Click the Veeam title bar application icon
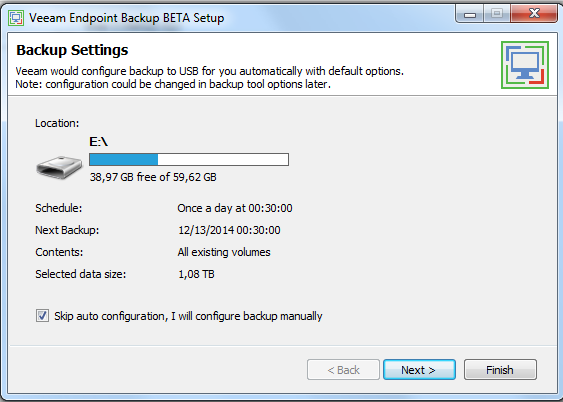 16,18
